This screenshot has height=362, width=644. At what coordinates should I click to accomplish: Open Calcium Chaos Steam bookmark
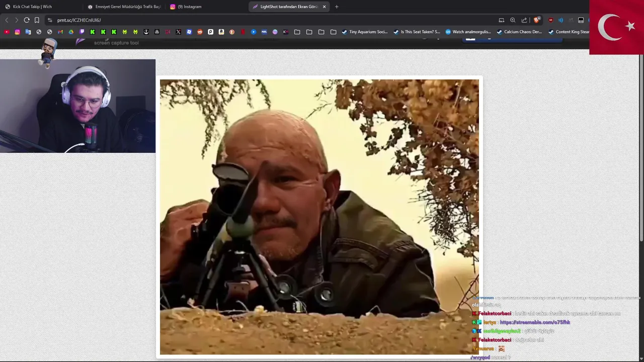[x=519, y=32]
